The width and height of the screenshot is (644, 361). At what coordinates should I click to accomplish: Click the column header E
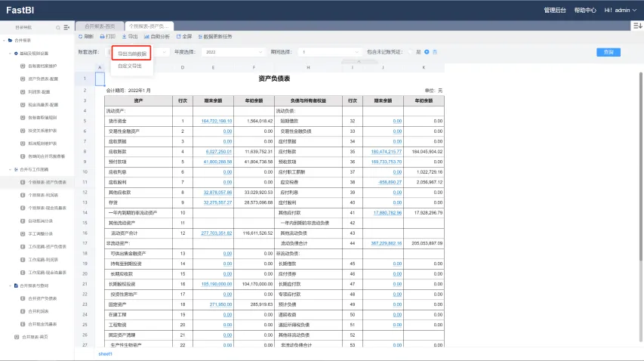tap(213, 67)
